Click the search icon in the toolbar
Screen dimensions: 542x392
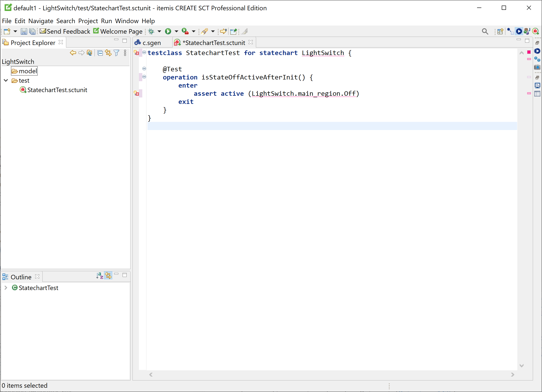[x=486, y=31]
